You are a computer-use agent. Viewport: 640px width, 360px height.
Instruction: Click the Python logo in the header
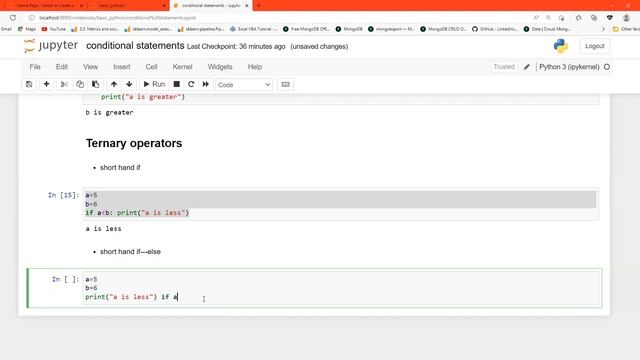[x=561, y=46]
